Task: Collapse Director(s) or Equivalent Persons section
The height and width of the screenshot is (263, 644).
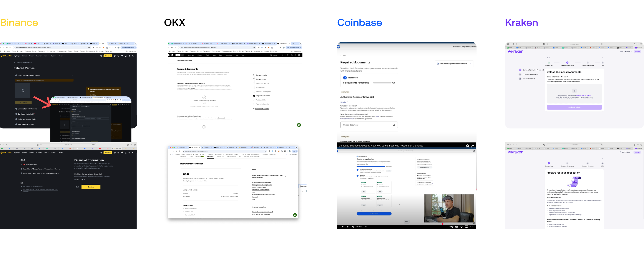Action: coord(73,75)
